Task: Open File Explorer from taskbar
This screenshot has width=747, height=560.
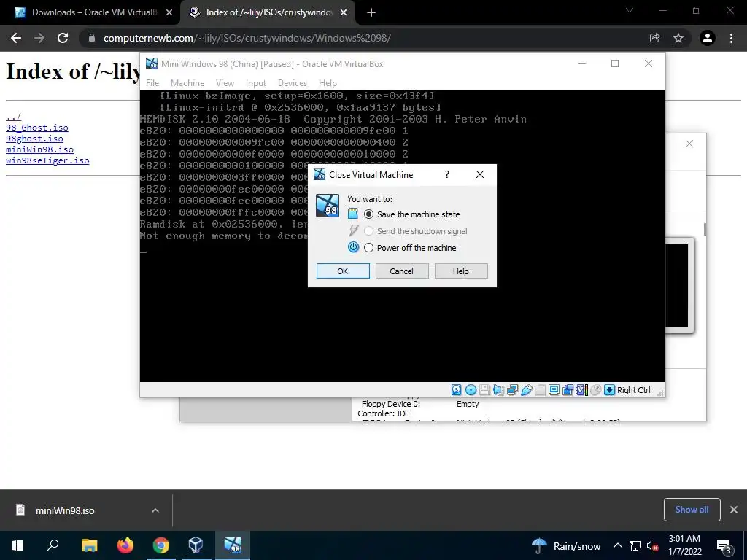Action: point(89,545)
